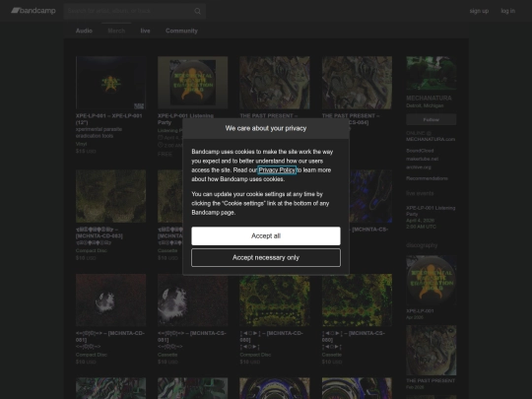Screen dimensions: 532x399
Task: Click the MECHANATURA artist name
Action: tap(429, 99)
